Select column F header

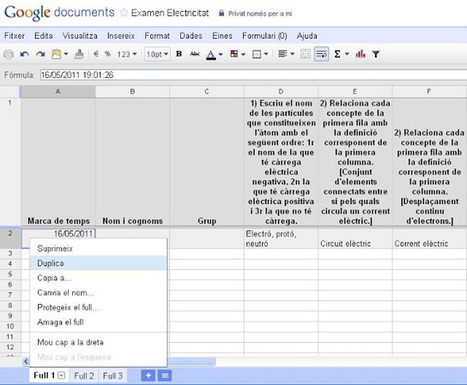click(x=429, y=91)
